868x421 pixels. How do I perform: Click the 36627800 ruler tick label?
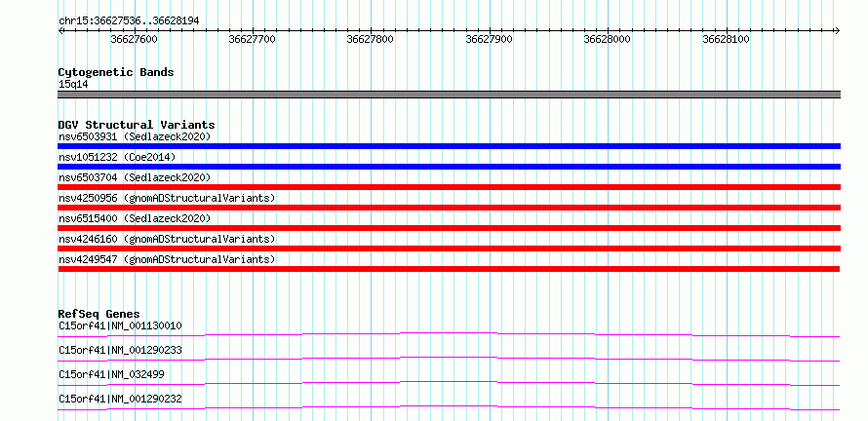pyautogui.click(x=371, y=39)
